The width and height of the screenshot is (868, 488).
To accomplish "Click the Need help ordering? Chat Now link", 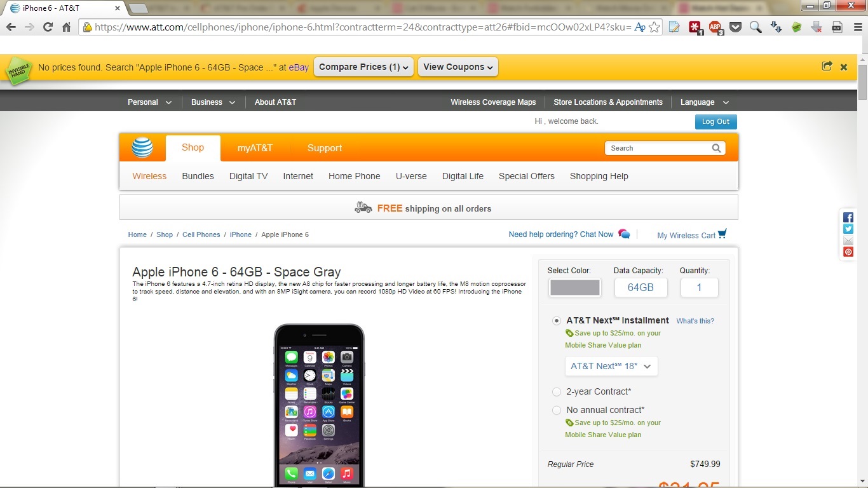I will click(561, 234).
